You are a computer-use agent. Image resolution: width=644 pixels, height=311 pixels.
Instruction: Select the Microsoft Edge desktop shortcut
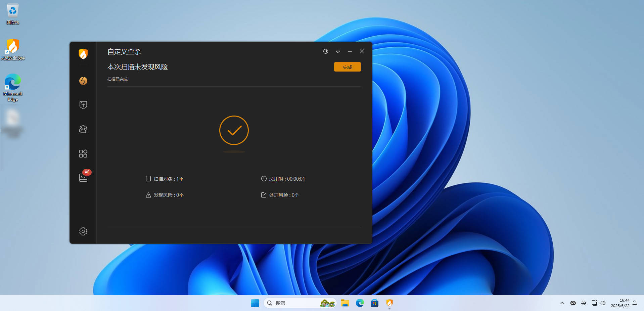tap(13, 87)
